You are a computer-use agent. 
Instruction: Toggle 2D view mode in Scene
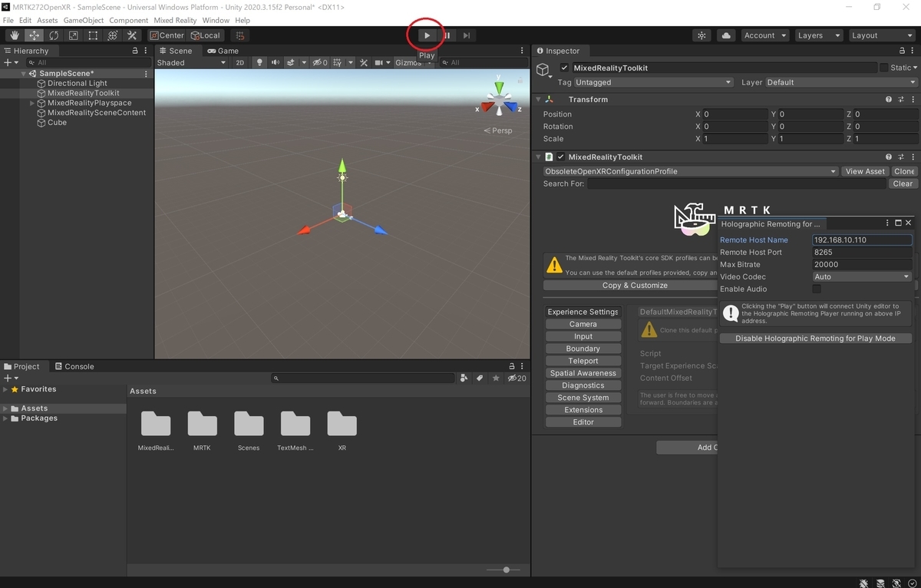239,63
